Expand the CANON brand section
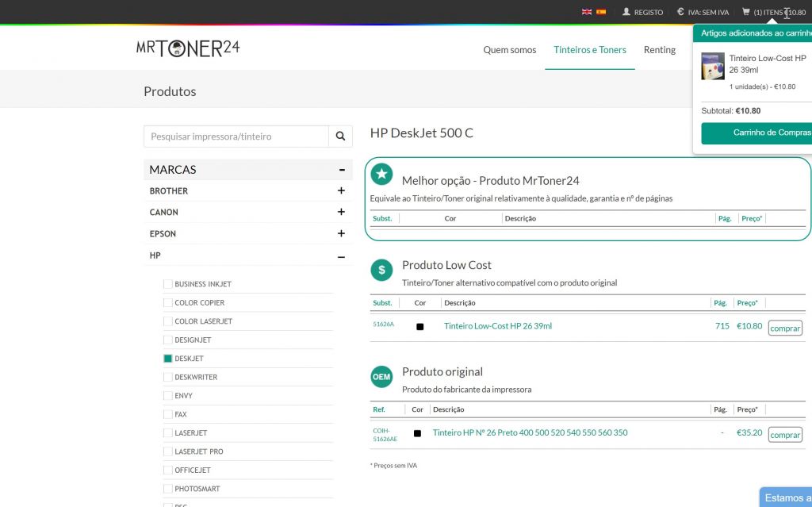Image resolution: width=812 pixels, height=507 pixels. (x=341, y=213)
